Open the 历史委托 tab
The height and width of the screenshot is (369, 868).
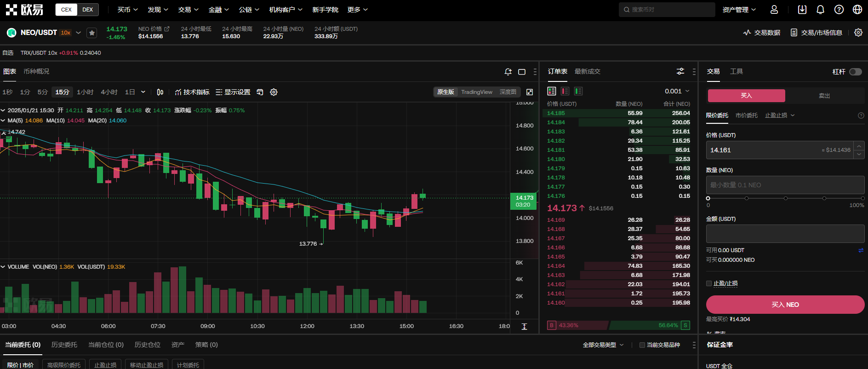(64, 345)
